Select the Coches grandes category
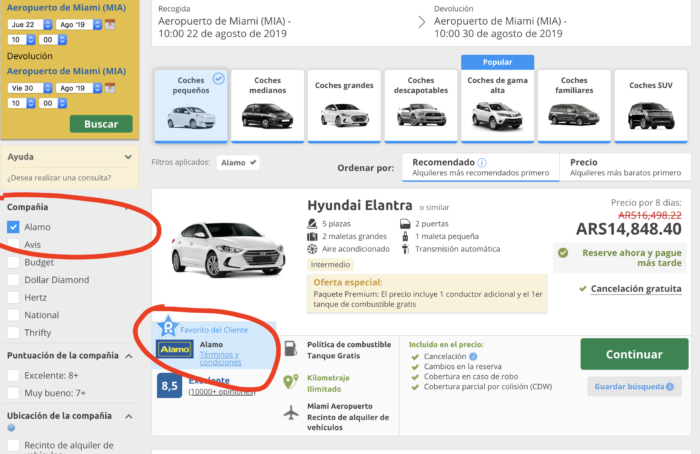 344,106
